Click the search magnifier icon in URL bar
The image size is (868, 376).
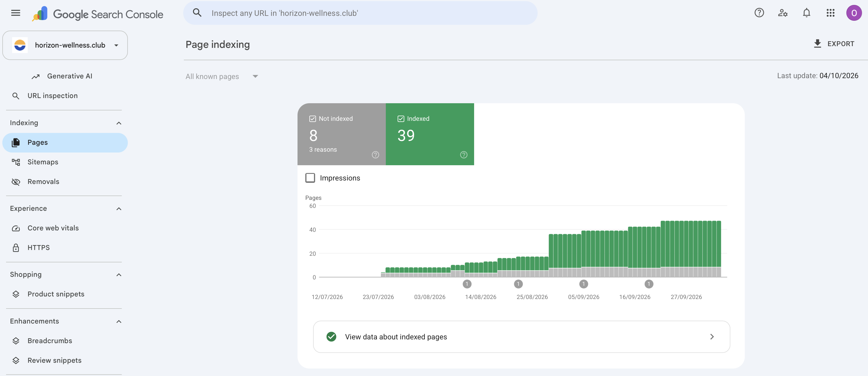coord(197,13)
